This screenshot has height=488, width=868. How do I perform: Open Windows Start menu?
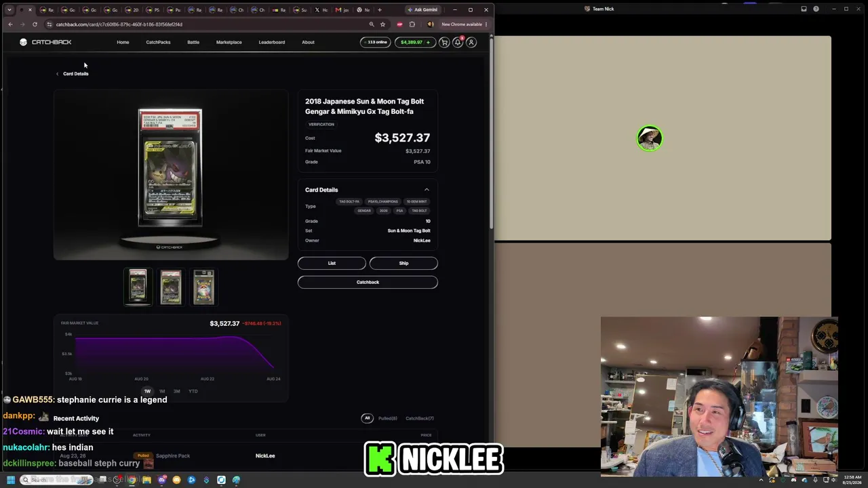(11, 480)
